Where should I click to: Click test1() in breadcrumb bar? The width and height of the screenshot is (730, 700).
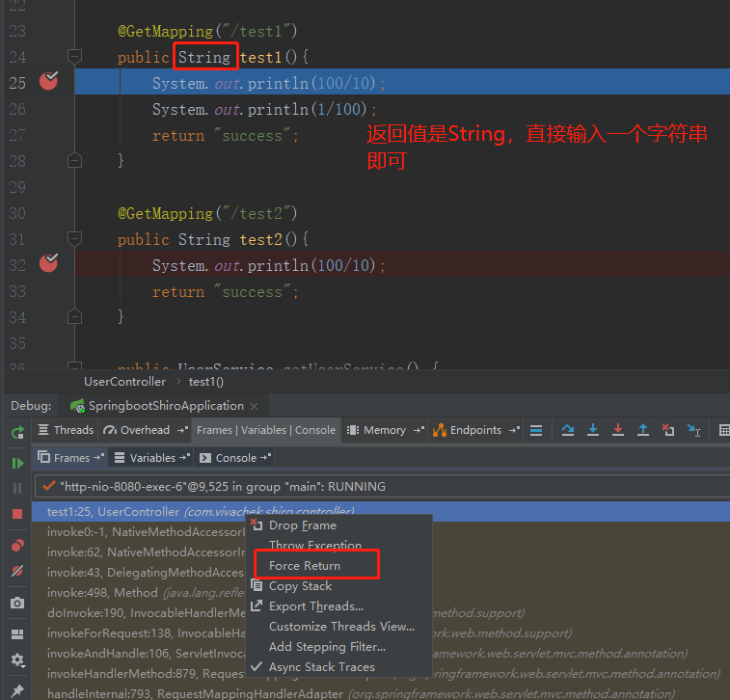pos(205,382)
